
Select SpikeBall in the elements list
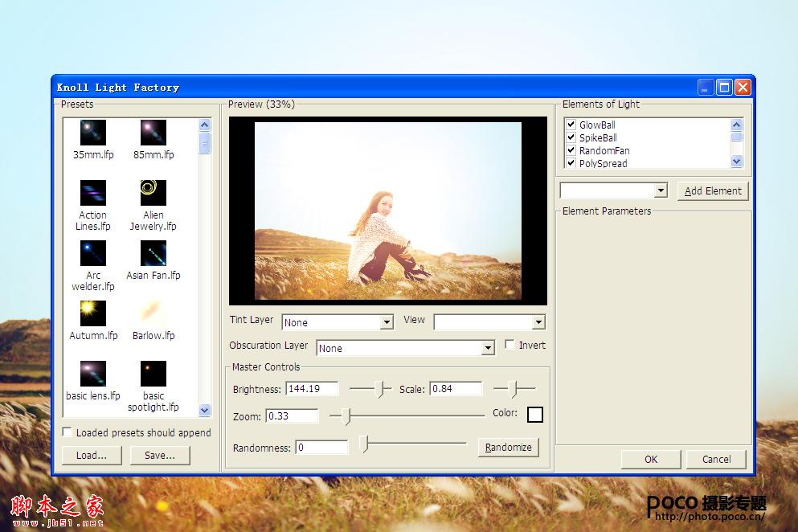pyautogui.click(x=598, y=138)
